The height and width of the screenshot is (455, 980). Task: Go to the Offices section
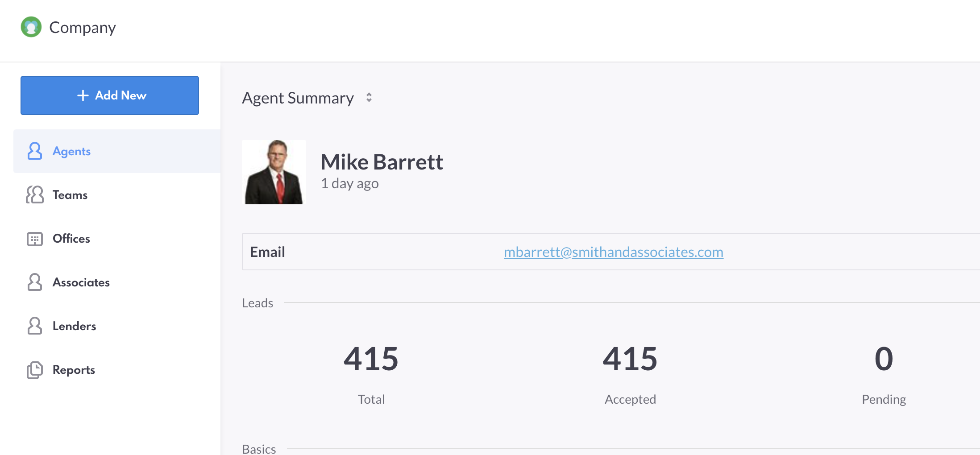click(71, 239)
